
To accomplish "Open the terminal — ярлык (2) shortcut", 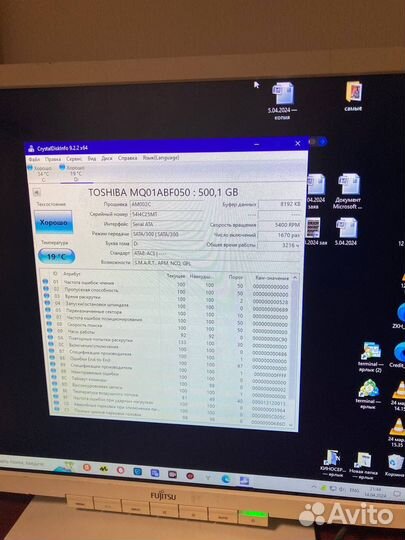I will tap(370, 357).
